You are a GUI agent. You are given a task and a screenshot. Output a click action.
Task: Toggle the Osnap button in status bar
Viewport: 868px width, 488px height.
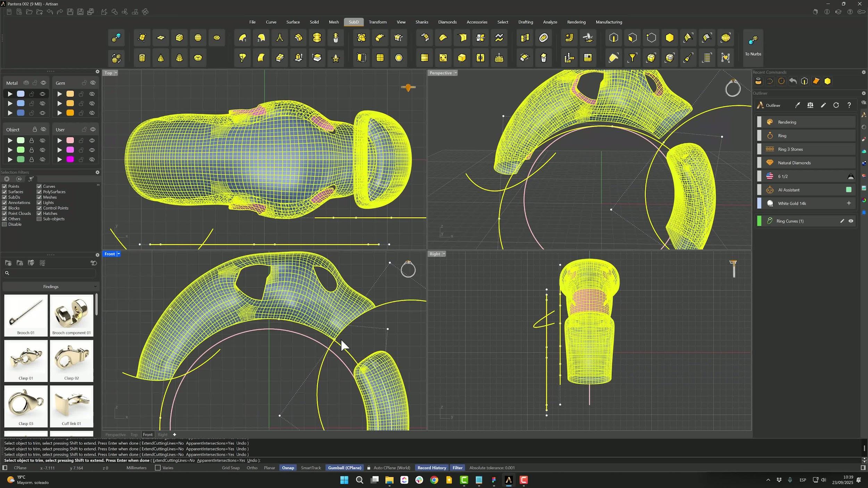click(288, 468)
